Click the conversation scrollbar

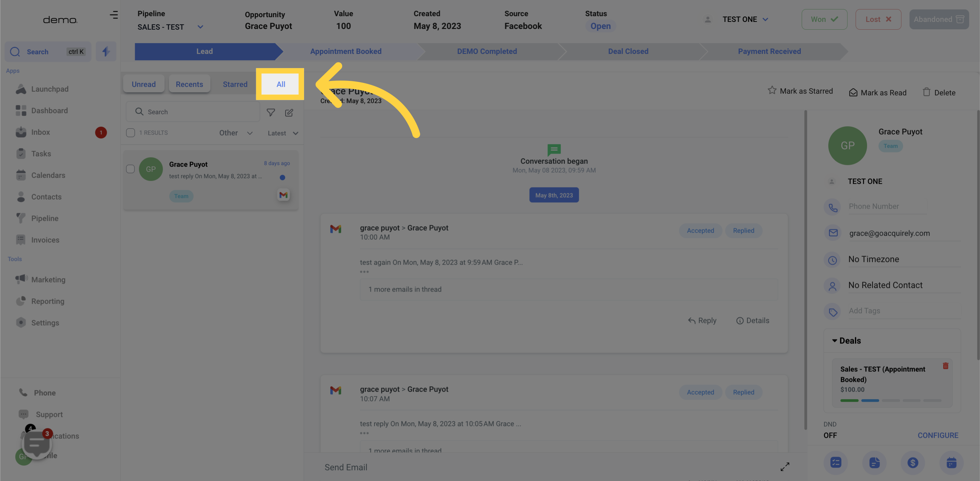(805, 270)
